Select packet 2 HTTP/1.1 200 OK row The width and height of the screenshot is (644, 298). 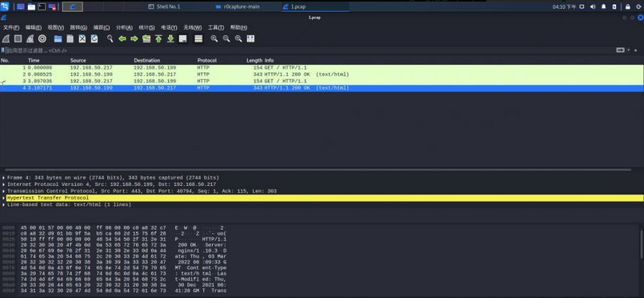[x=322, y=74]
